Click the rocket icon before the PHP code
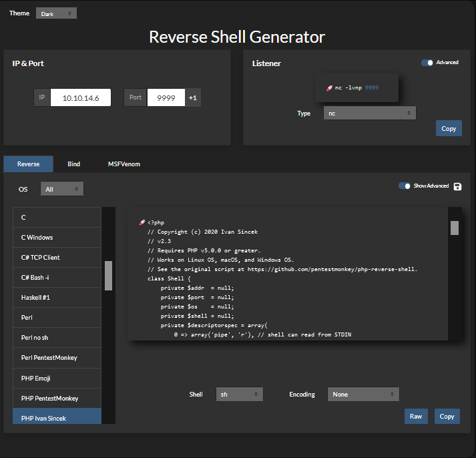Viewport: 476px width, 458px height. point(142,222)
